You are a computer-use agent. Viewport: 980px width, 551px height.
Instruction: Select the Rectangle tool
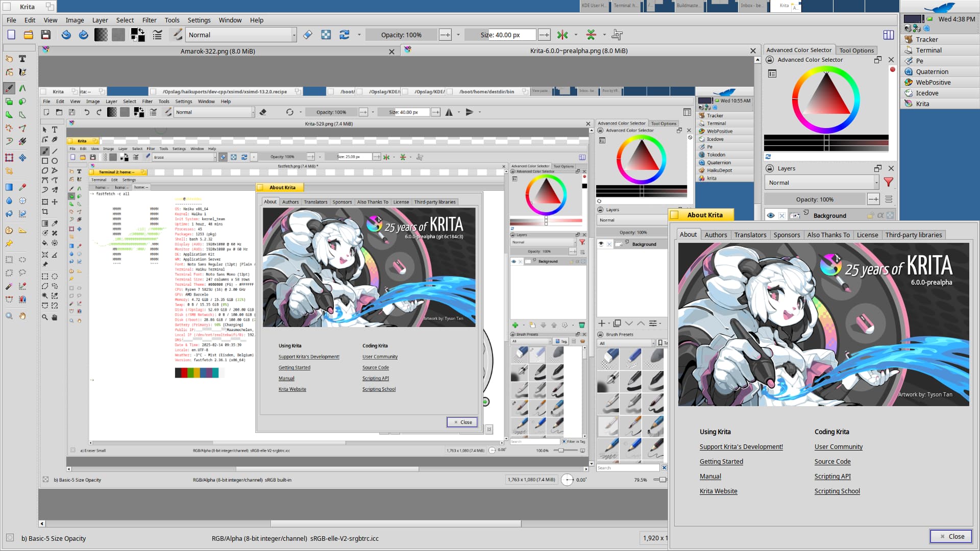point(9,102)
